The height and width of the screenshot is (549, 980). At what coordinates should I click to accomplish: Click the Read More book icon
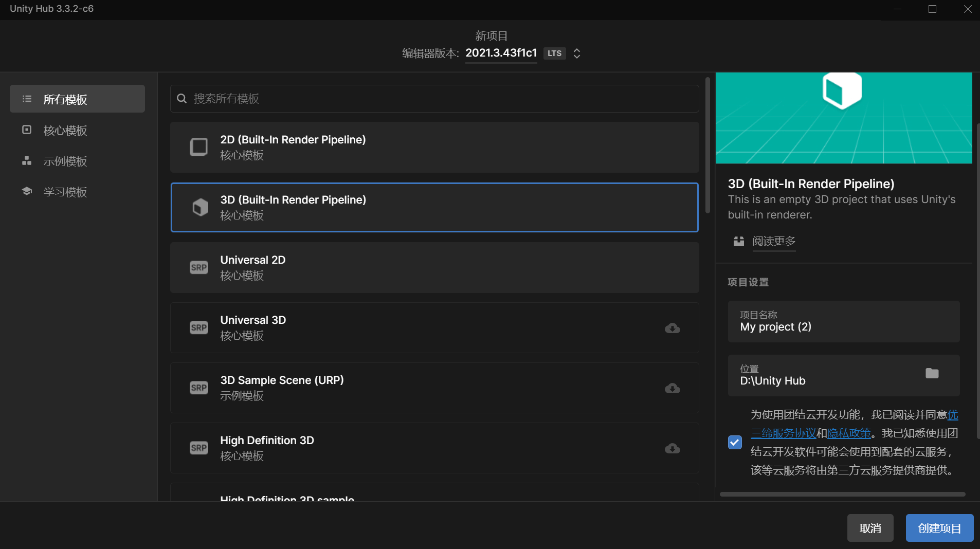click(x=739, y=241)
